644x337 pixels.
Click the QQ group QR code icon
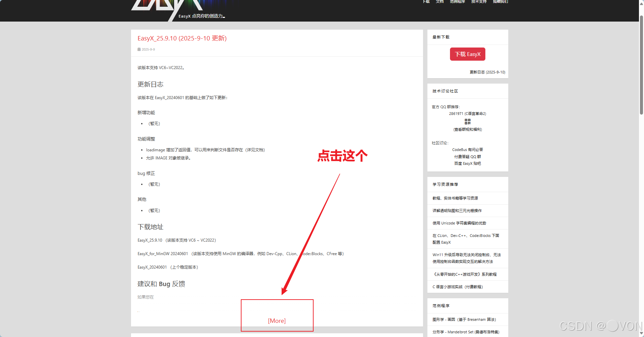(x=468, y=121)
